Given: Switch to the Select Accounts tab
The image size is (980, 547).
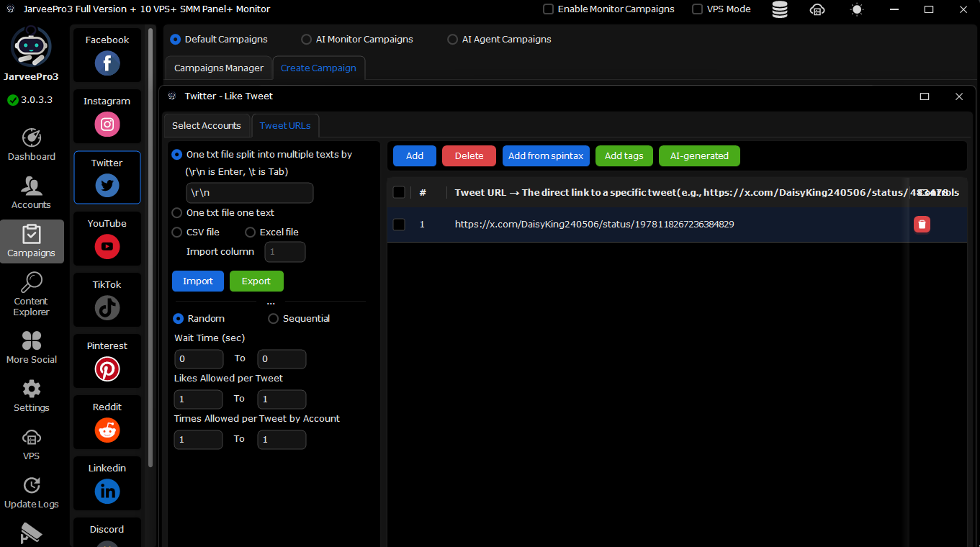Looking at the screenshot, I should (x=206, y=125).
